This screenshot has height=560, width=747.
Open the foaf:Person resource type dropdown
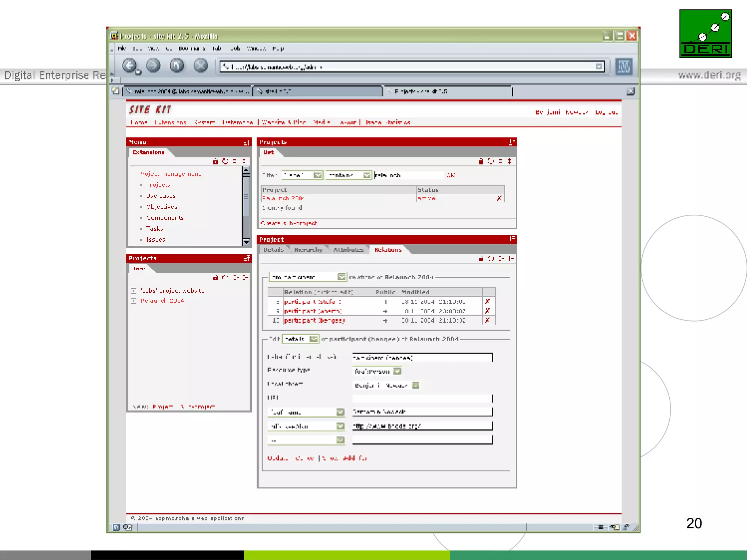[x=398, y=371]
